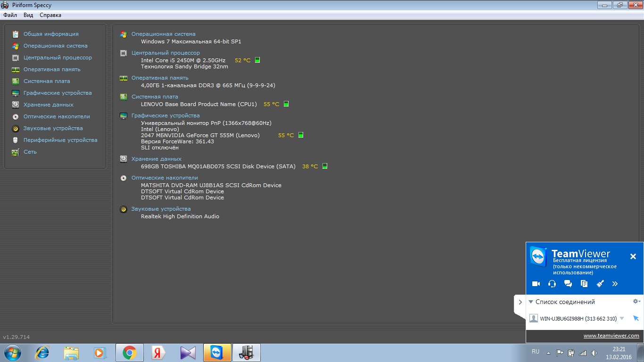644x362 pixels.
Task: Click the Операционная система heading in the summary
Action: 163,34
